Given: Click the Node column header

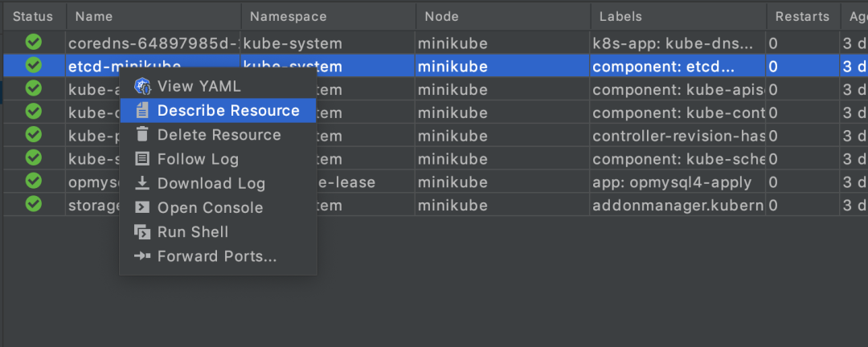Looking at the screenshot, I should click(x=502, y=16).
